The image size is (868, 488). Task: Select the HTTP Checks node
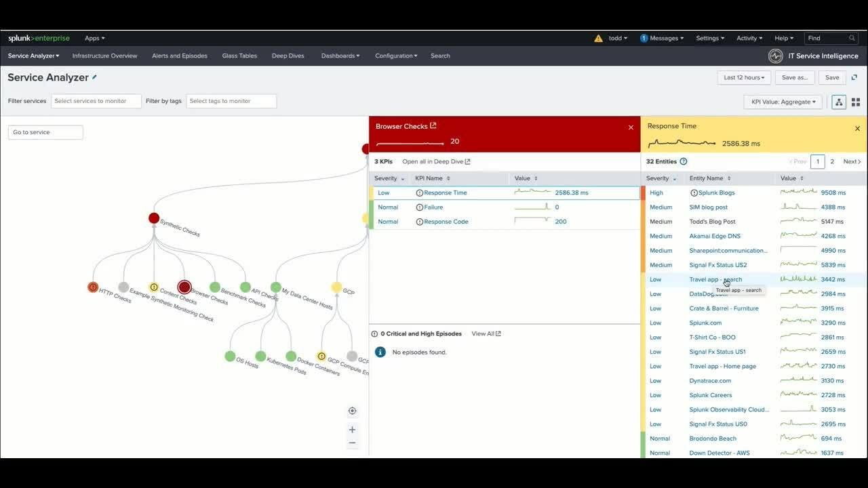tap(93, 287)
